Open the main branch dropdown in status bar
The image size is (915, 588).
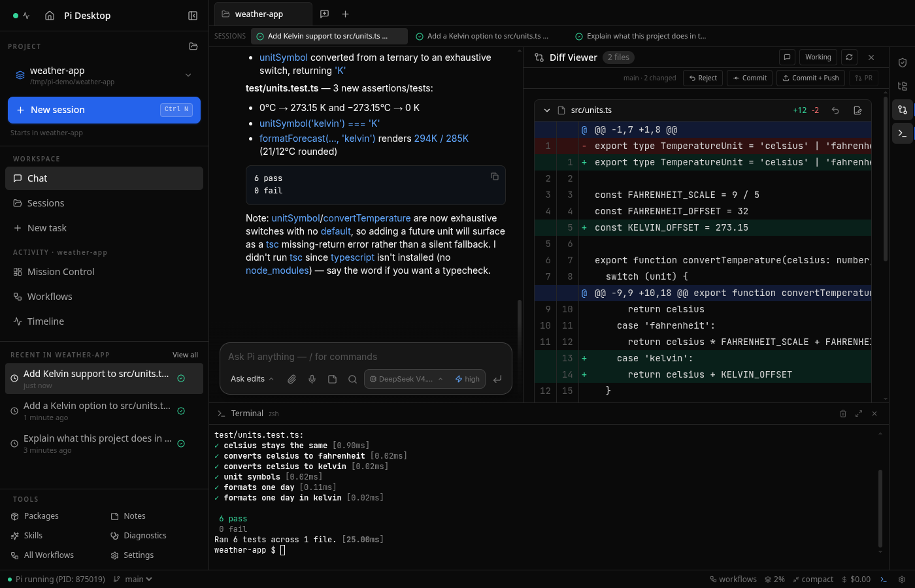pyautogui.click(x=133, y=579)
